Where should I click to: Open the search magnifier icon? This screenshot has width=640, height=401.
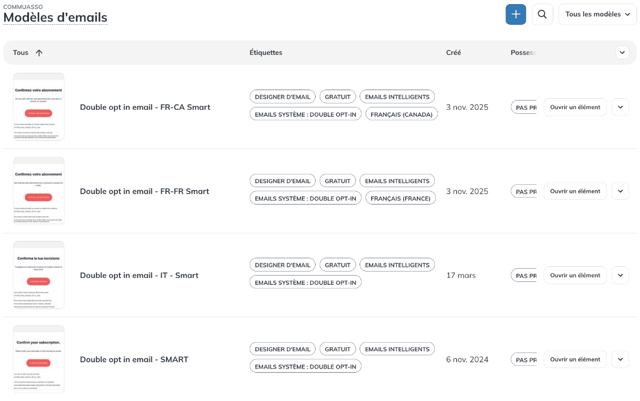click(542, 14)
